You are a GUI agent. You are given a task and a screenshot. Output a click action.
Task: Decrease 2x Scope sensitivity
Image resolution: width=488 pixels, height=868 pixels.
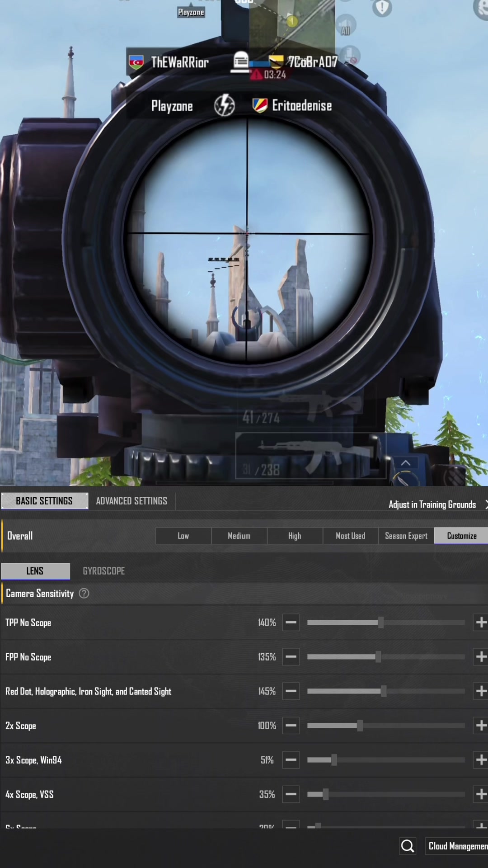(291, 726)
